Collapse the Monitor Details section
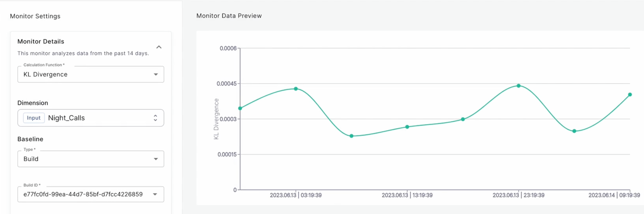644x214 pixels. coord(159,47)
